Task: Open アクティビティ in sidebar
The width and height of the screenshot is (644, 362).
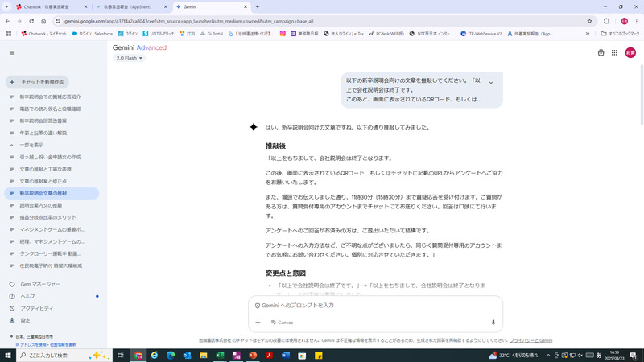Action: tap(36, 308)
